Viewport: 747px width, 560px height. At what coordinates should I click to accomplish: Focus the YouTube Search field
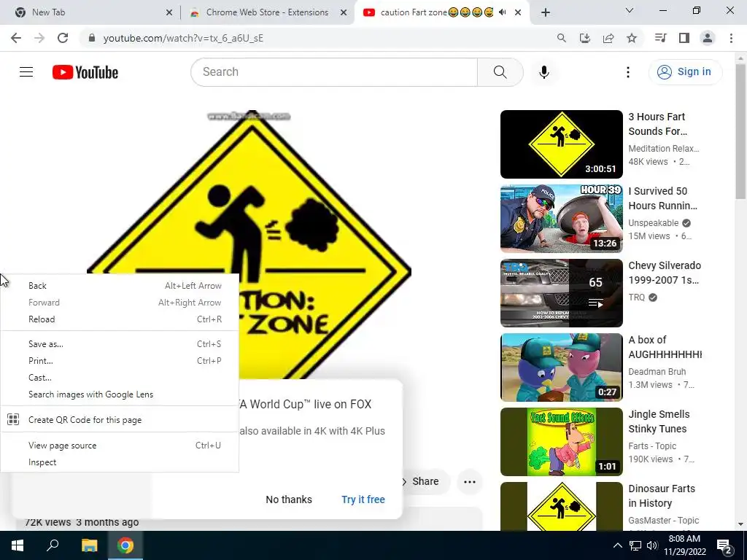[334, 72]
